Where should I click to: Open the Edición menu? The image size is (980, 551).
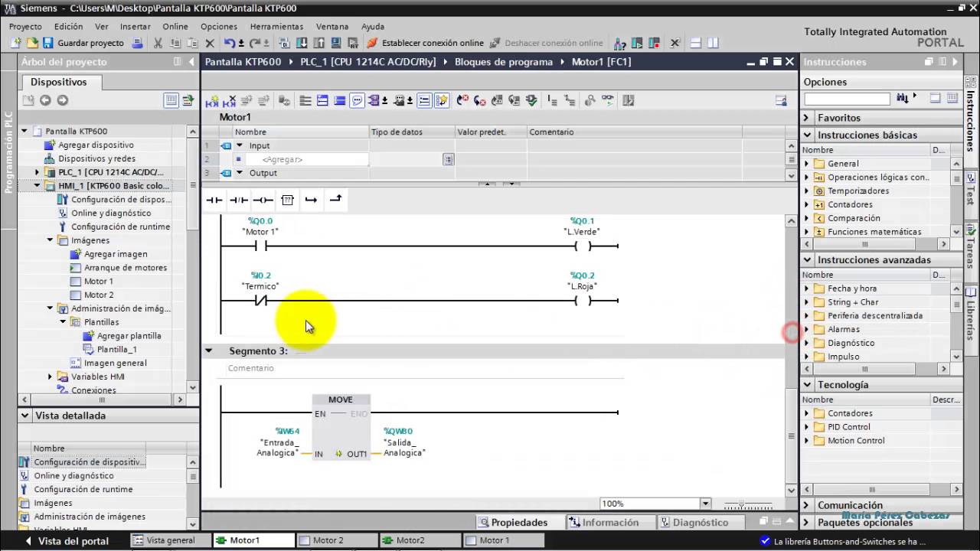point(69,26)
